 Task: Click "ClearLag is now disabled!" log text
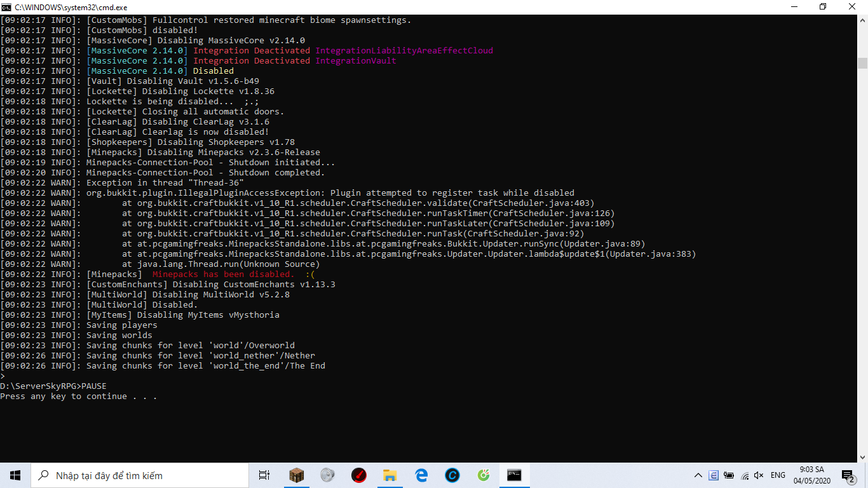(x=206, y=132)
